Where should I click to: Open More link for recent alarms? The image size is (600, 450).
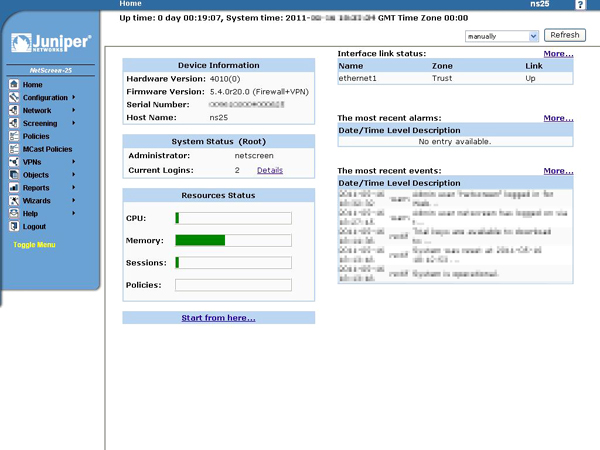click(x=558, y=118)
